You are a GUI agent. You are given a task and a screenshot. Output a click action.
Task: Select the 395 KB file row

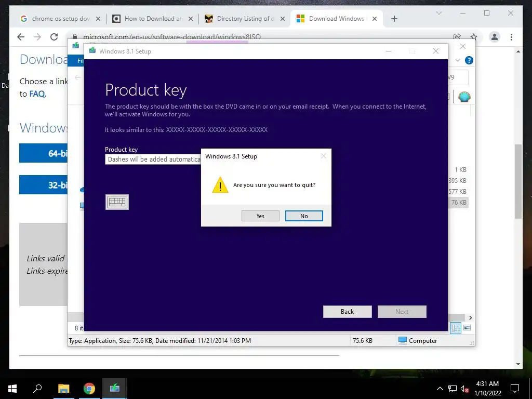tap(458, 180)
